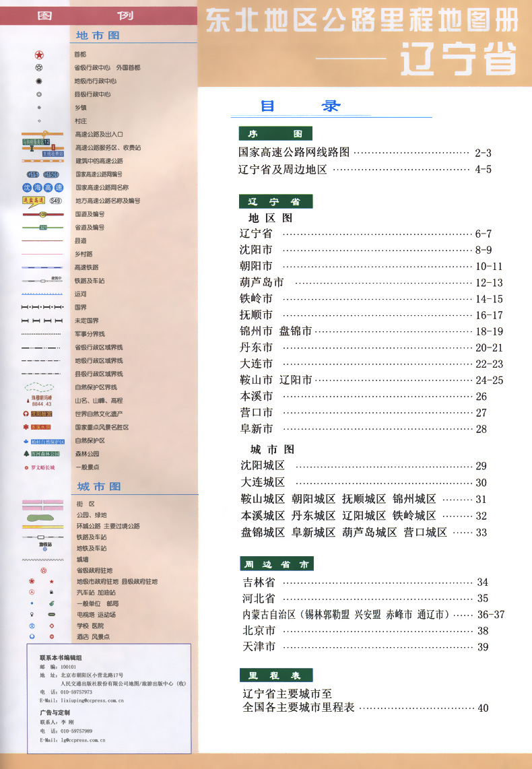This screenshot has width=532, height=769.
Task: Click the 世界自然文化遗产 symbol
Action: 38,414
